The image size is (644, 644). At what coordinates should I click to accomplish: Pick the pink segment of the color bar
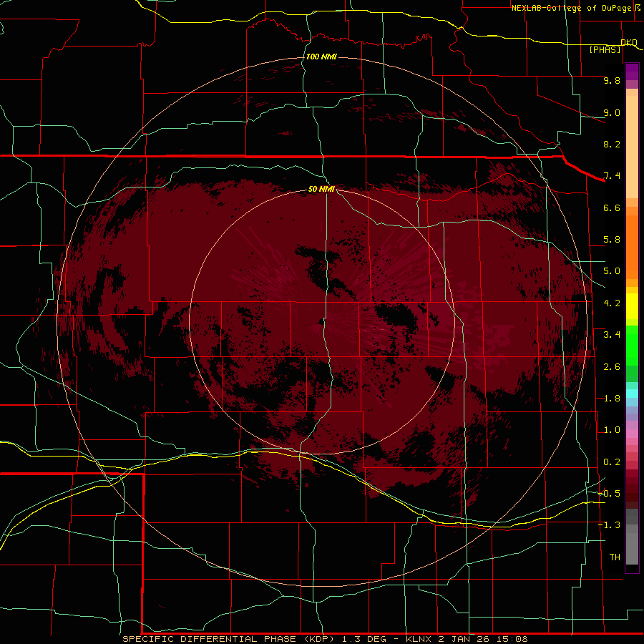(x=632, y=434)
